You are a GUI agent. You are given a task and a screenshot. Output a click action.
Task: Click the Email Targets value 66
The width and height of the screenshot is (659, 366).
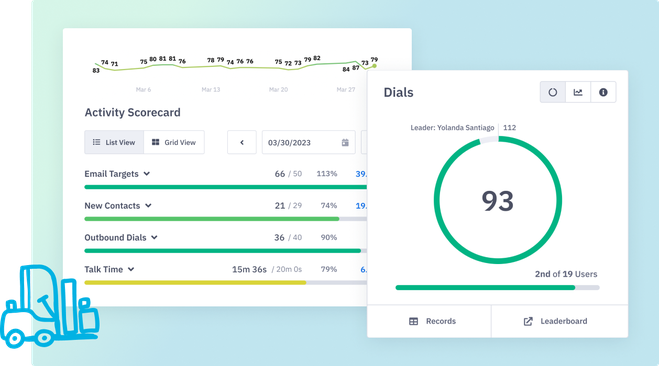(x=279, y=174)
